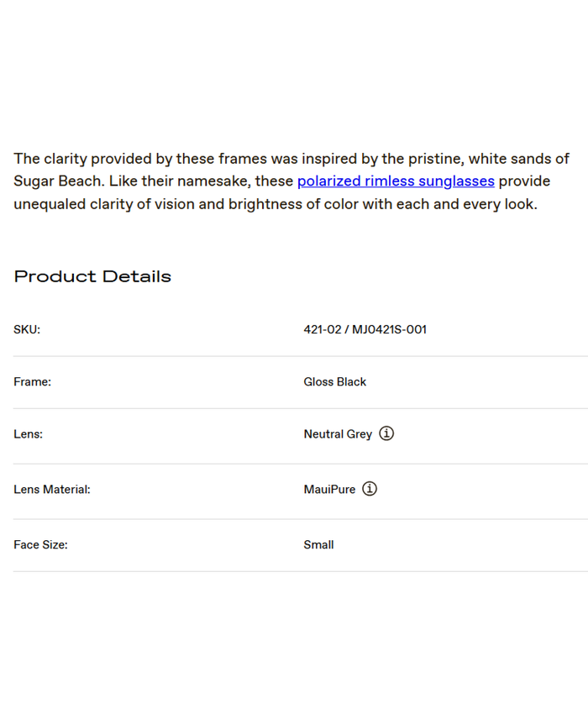Click the Frame: row label

click(32, 381)
